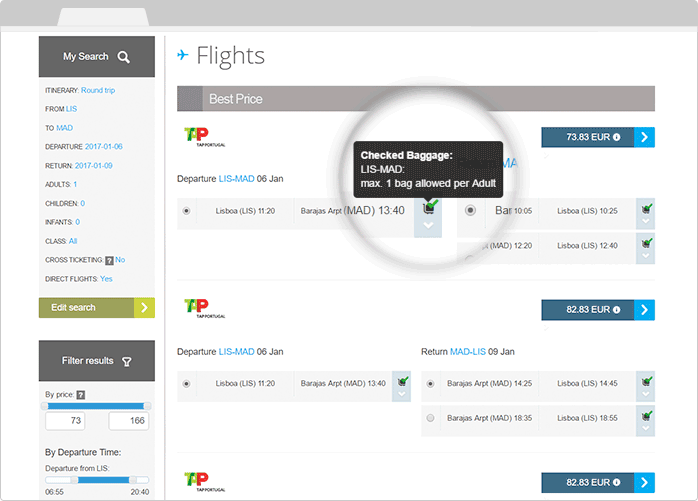
Task: Click the FROM LIS value
Action: [71, 109]
